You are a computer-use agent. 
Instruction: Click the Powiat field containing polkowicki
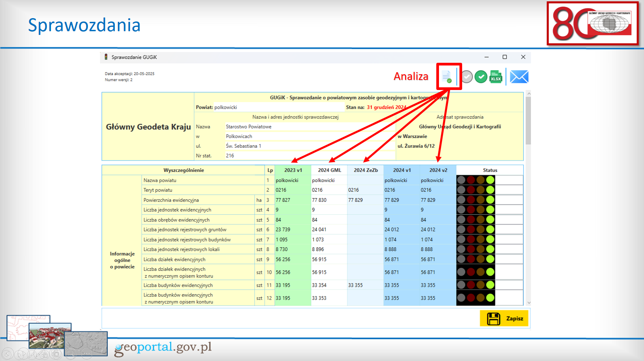[x=279, y=107]
